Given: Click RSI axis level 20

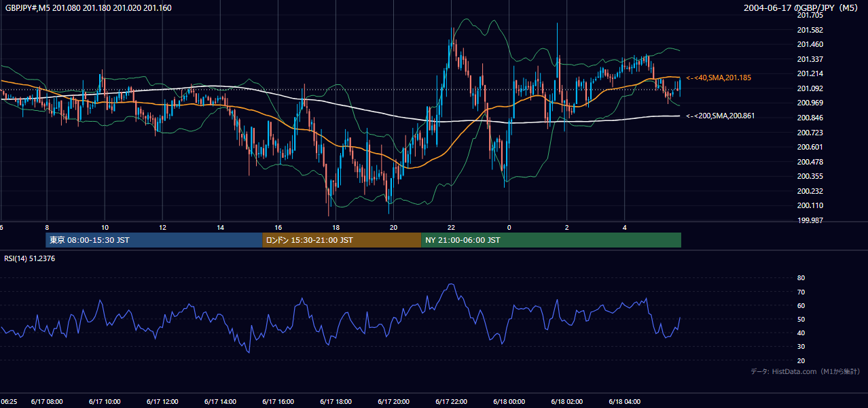Looking at the screenshot, I should 801,360.
